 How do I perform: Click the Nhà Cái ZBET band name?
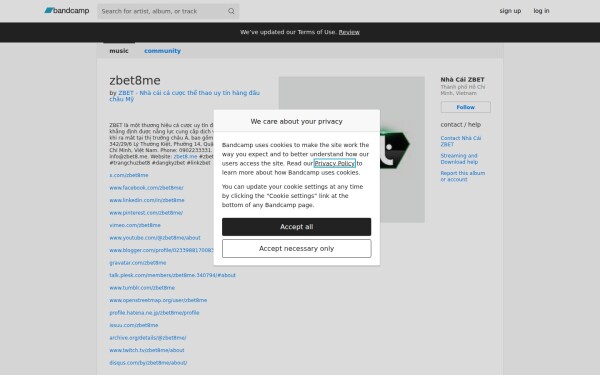[462, 80]
